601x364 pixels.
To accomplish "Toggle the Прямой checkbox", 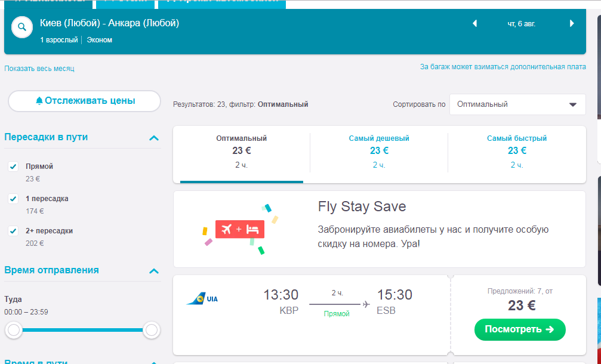I will (13, 166).
